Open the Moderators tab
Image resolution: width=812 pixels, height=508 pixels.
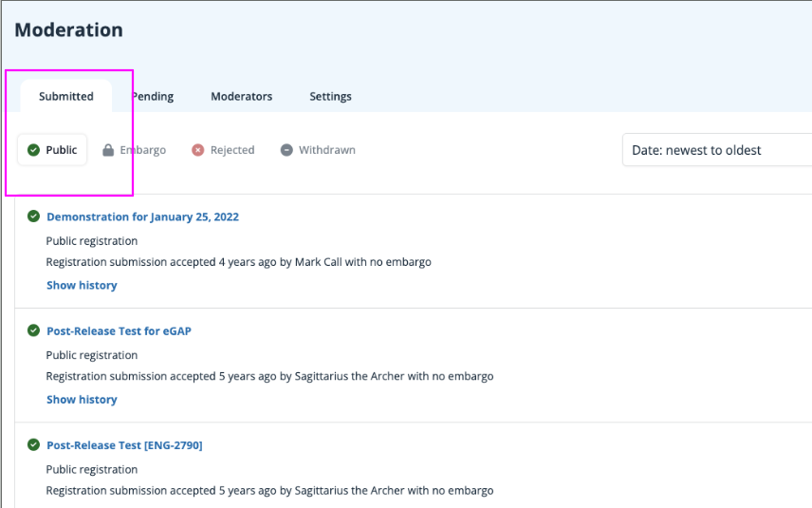click(241, 97)
